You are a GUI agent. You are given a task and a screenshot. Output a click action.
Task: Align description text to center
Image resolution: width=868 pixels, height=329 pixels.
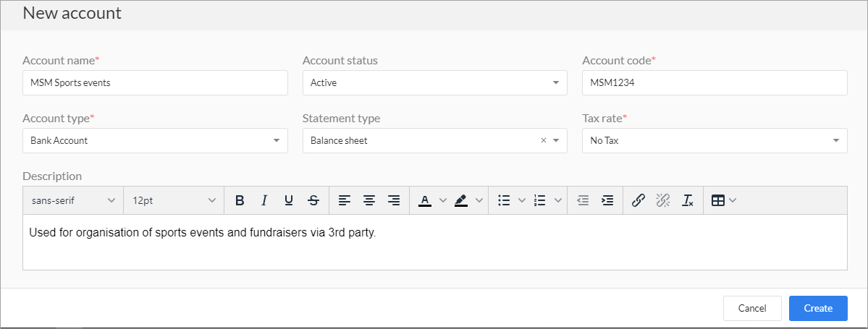(x=369, y=200)
